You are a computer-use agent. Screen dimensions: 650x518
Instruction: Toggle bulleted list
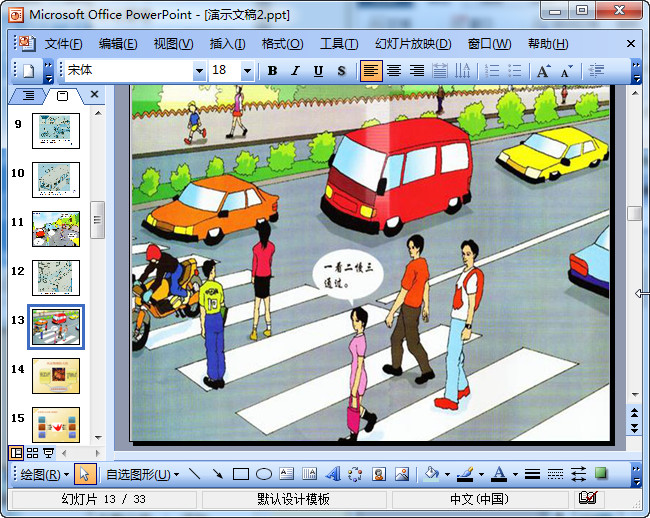point(514,71)
